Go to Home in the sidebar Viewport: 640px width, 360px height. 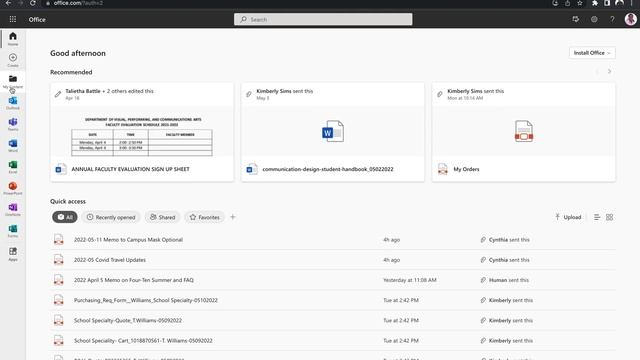13,38
